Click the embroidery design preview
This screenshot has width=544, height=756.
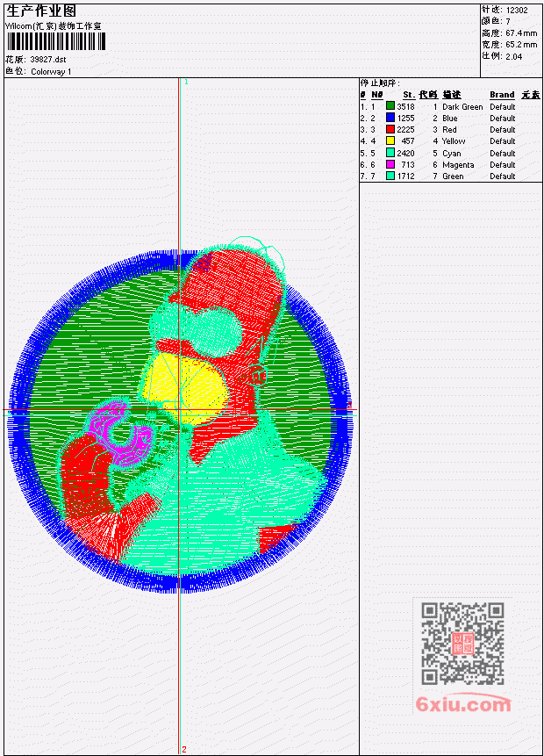[181, 414]
